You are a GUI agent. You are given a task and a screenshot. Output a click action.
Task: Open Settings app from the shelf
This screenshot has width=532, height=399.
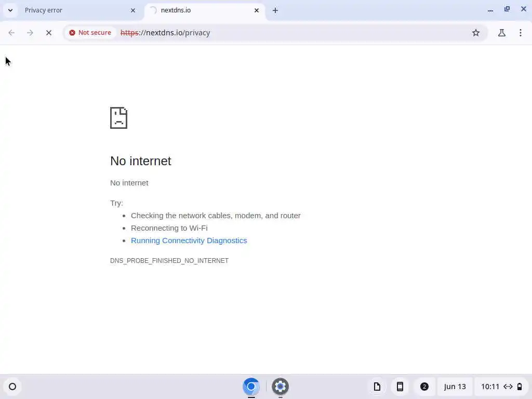pos(280,387)
